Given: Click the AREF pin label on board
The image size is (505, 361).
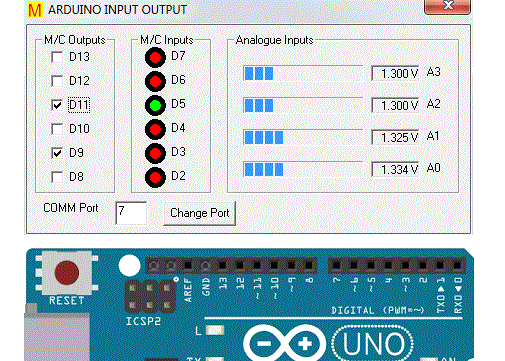Looking at the screenshot, I should point(188,291).
